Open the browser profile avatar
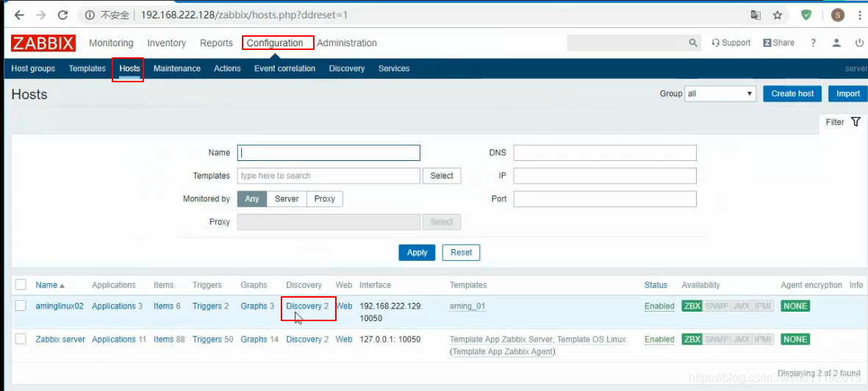This screenshot has width=868, height=391. click(838, 15)
